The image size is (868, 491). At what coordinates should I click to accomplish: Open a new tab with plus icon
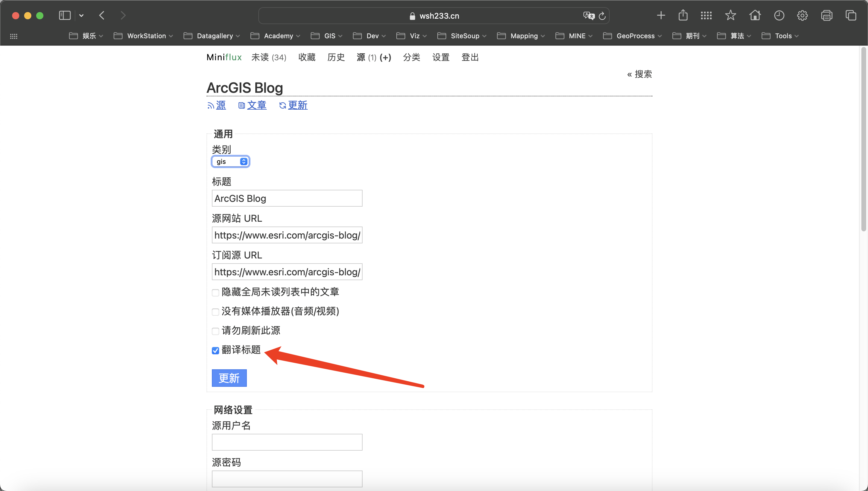[x=661, y=15]
